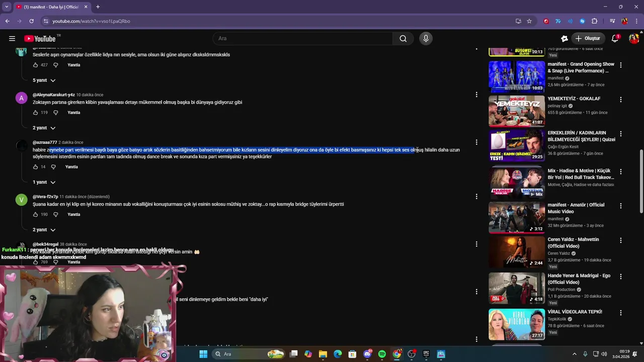Close the manifest - Daha İyi tab
This screenshot has width=644, height=362.
86,7
